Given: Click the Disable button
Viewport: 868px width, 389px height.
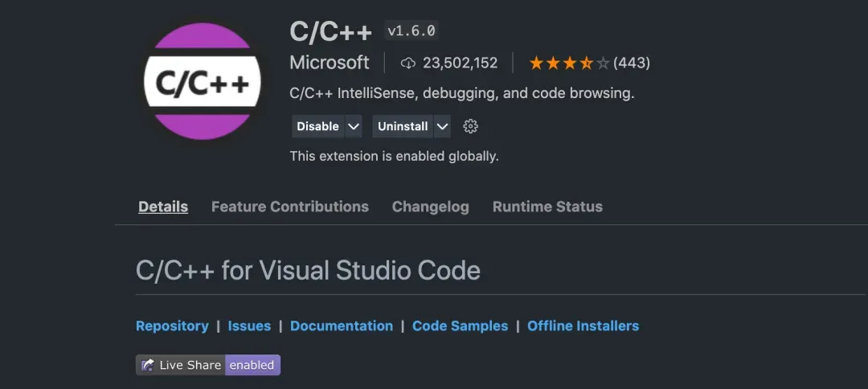Looking at the screenshot, I should (317, 126).
